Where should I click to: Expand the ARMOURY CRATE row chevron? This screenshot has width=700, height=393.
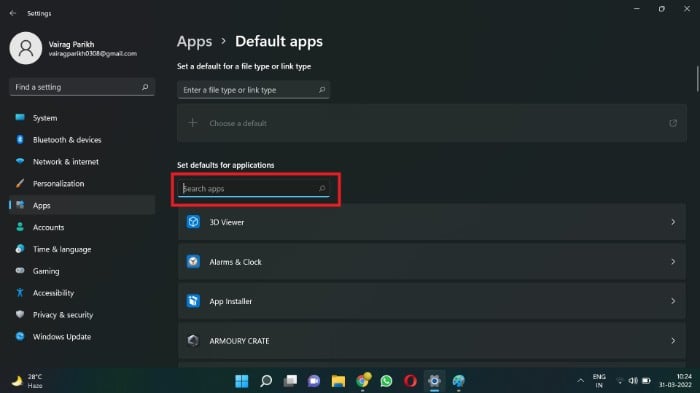pos(673,341)
